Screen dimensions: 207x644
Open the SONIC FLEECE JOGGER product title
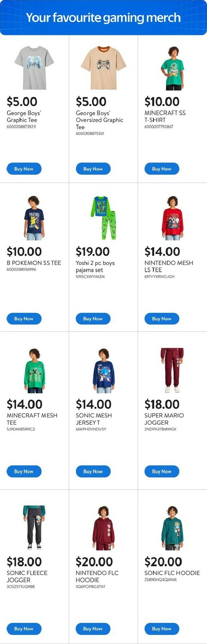(27, 576)
